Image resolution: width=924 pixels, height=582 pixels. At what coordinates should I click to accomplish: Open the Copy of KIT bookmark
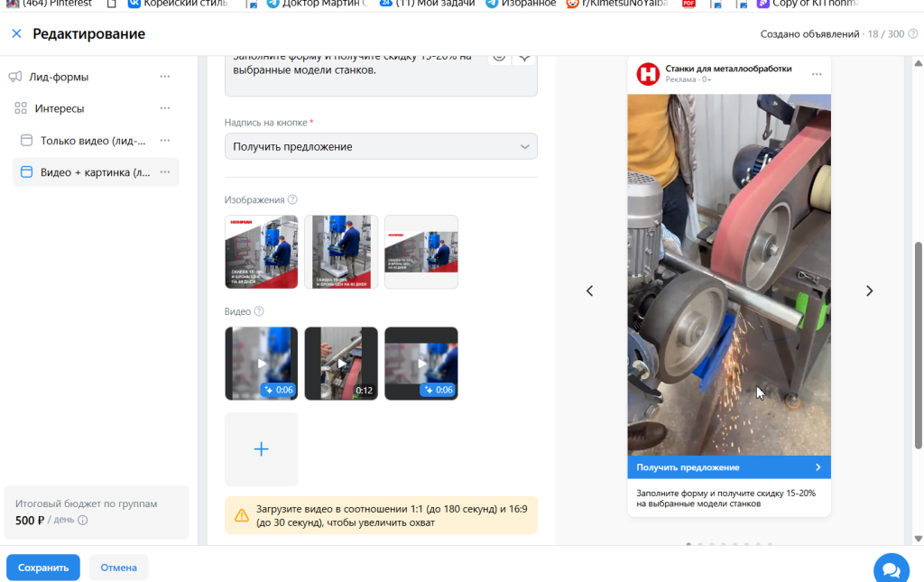(x=808, y=4)
